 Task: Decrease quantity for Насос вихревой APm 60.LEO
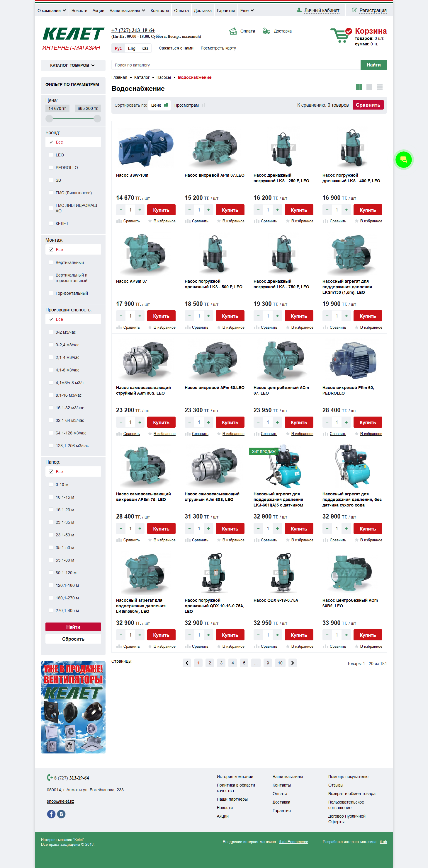(x=190, y=422)
